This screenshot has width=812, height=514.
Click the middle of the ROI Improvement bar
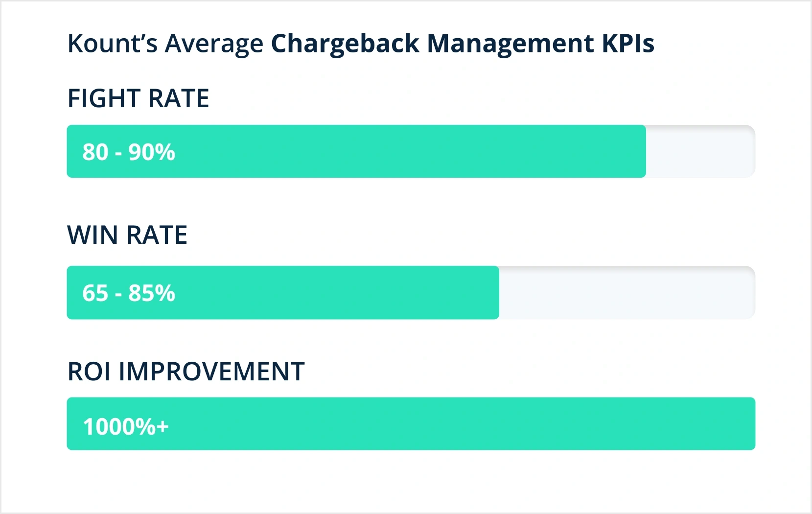tap(411, 423)
